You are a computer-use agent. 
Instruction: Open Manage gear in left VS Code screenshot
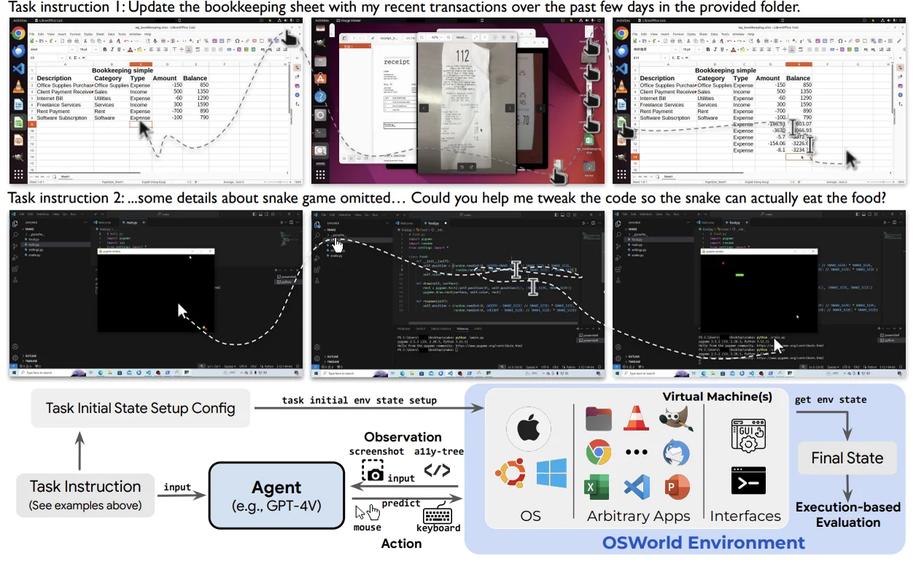[15, 358]
